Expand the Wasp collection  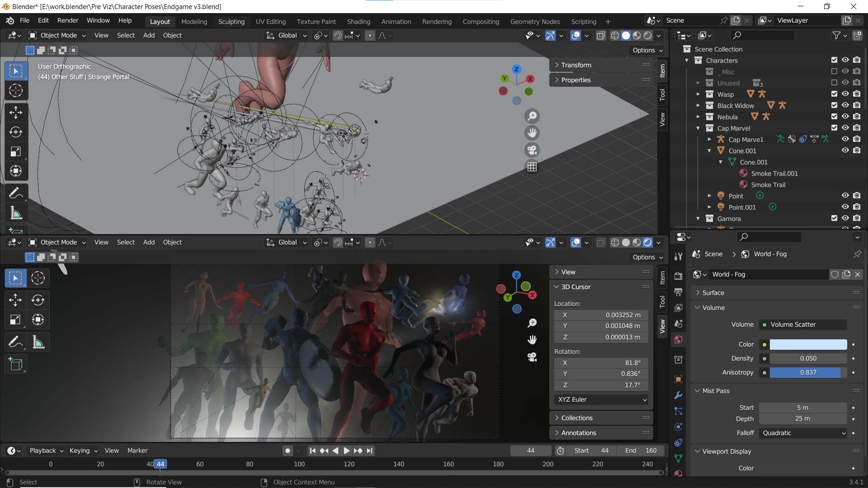point(698,94)
